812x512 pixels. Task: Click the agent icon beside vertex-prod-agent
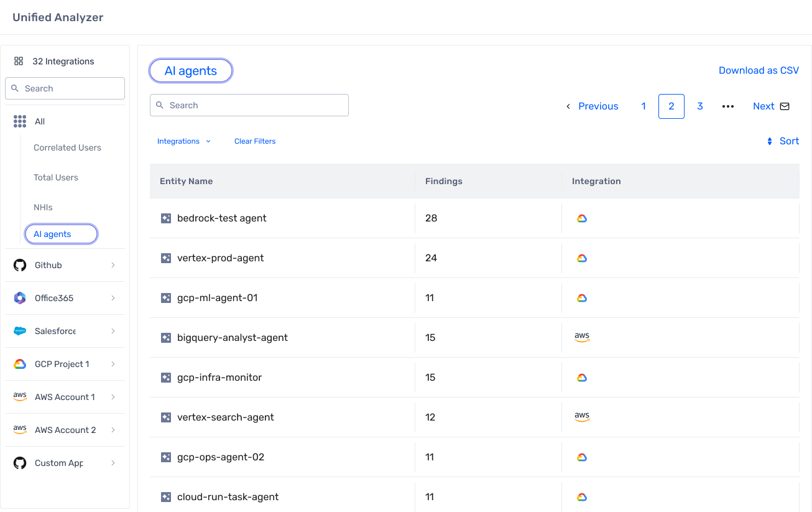coord(166,258)
